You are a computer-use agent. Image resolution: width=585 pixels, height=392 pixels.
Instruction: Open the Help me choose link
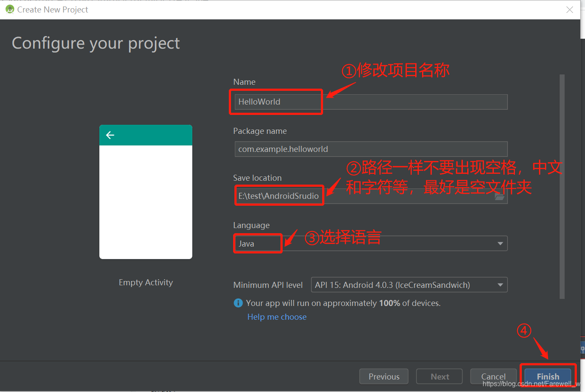coord(277,317)
